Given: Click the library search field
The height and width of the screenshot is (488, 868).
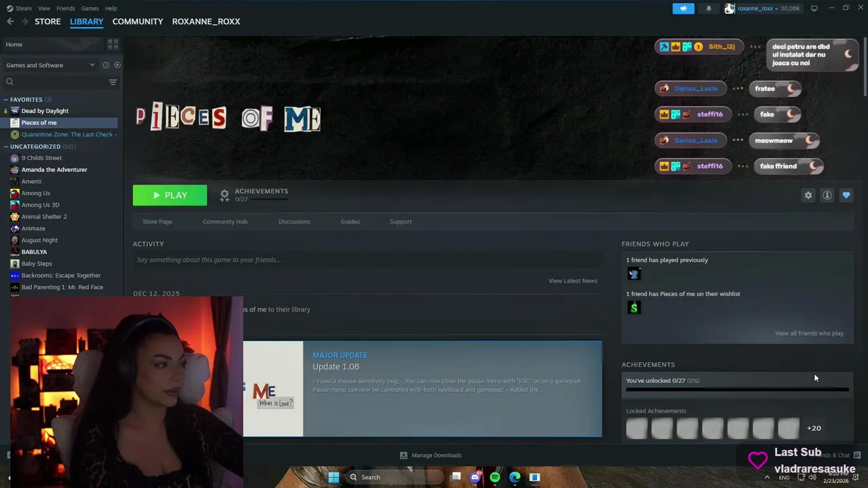Looking at the screenshot, I should (x=54, y=82).
